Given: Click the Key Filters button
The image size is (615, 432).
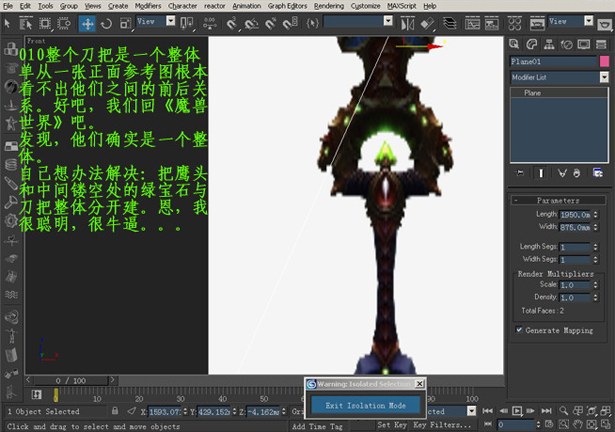Looking at the screenshot, I should (442, 425).
